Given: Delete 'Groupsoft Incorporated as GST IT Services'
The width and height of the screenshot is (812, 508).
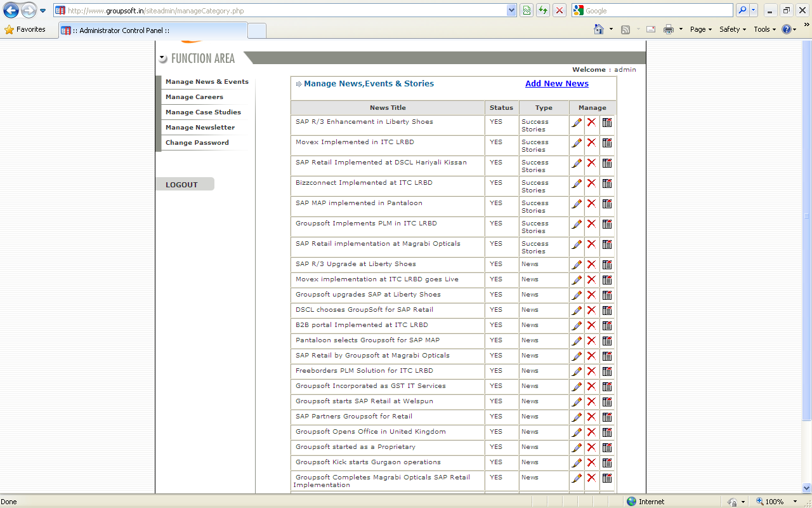Looking at the screenshot, I should click(591, 387).
